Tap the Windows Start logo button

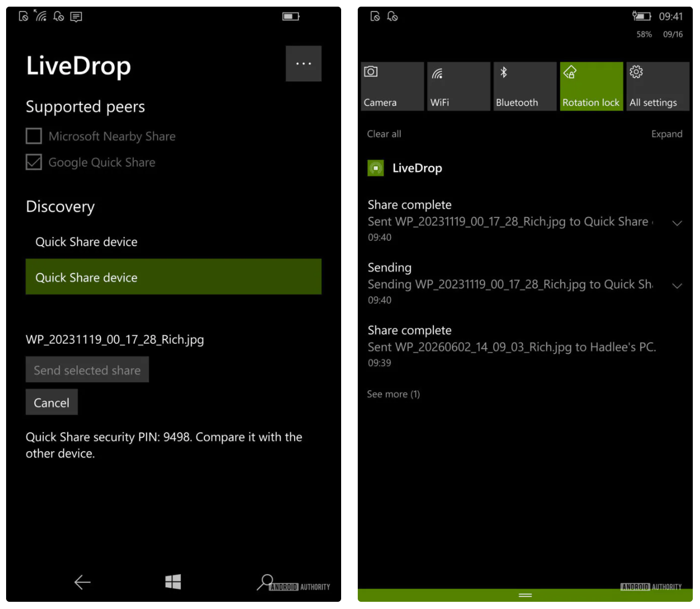pos(173,582)
